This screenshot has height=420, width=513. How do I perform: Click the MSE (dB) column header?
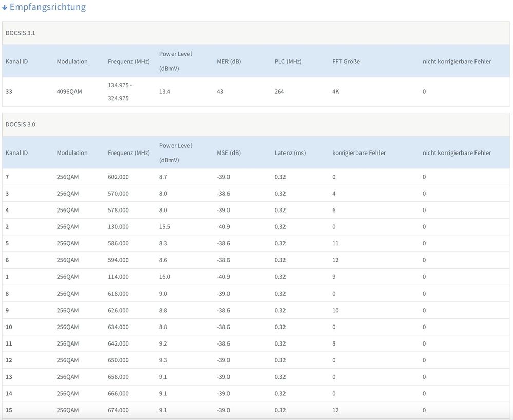229,152
